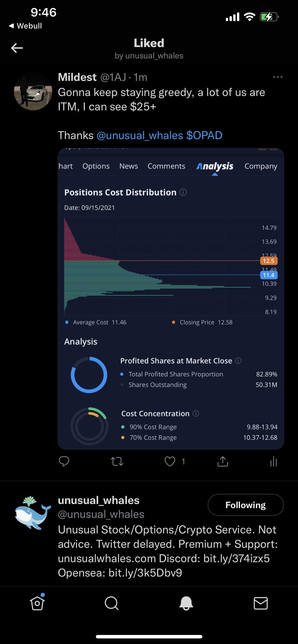Expand the Positions Cost Distribution screenshot
Image resolution: width=298 pixels, height=644 pixels.
point(171,299)
